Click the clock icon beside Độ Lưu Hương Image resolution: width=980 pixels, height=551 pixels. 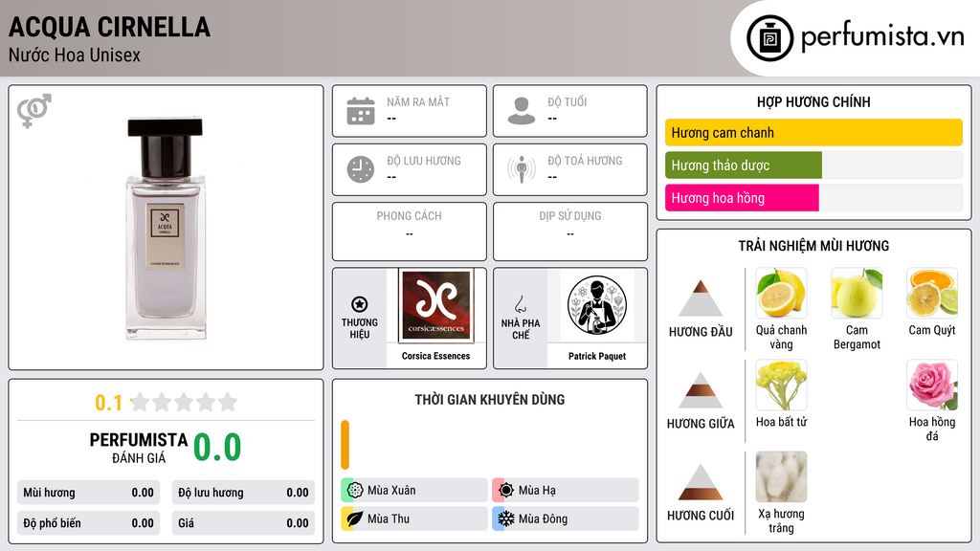click(361, 169)
